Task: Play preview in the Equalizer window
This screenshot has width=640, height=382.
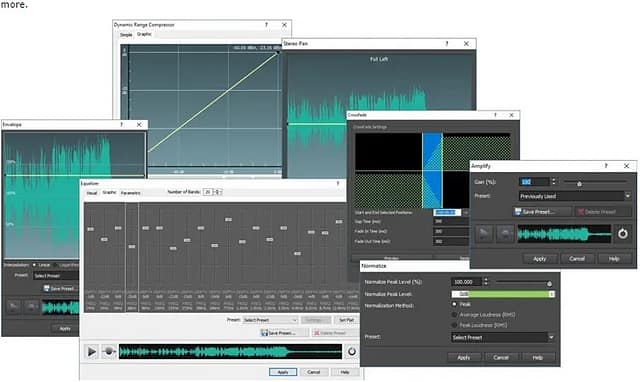Action: tap(91, 351)
